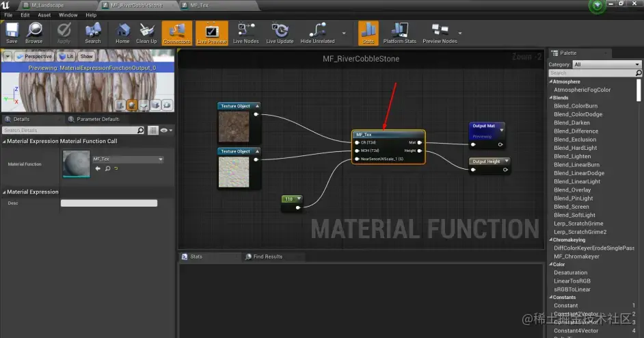Viewport: 644px width, 338px height.
Task: Expand the Output Height node arrow
Action: click(x=507, y=161)
